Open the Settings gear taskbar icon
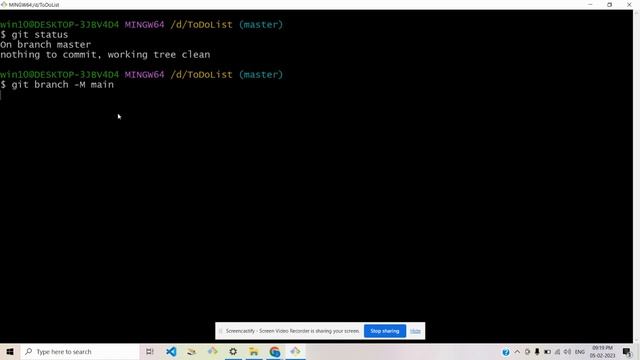 click(233, 351)
